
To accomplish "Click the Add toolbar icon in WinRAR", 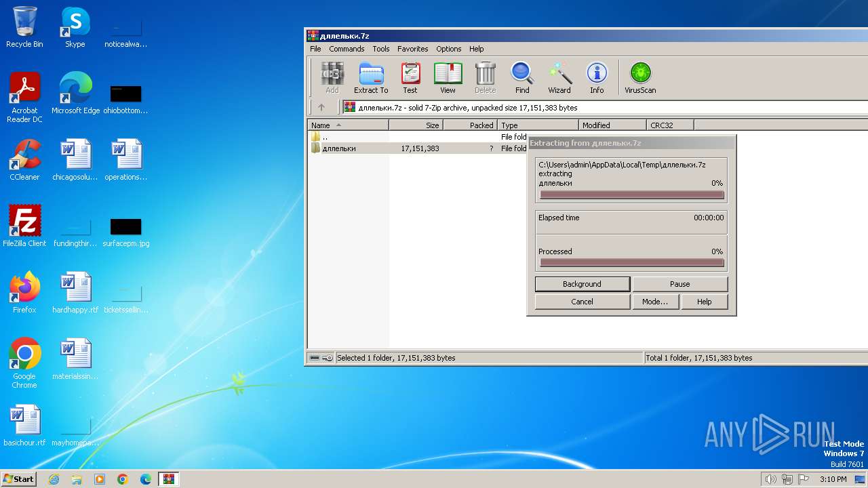I will (x=332, y=78).
